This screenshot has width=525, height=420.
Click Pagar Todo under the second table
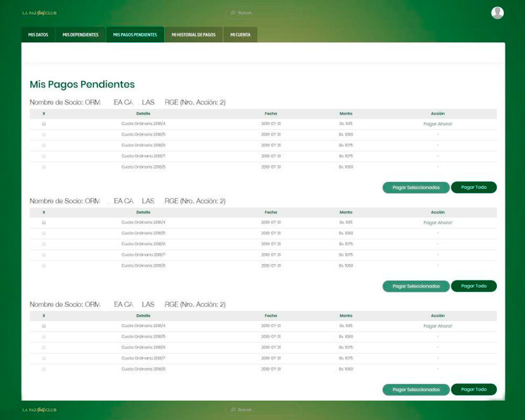[x=474, y=286]
